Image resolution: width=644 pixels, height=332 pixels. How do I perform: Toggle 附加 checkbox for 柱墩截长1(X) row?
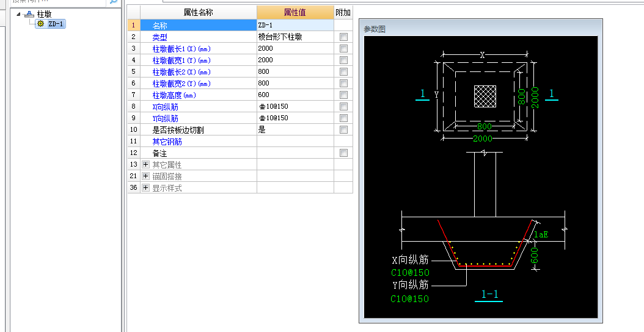(343, 48)
